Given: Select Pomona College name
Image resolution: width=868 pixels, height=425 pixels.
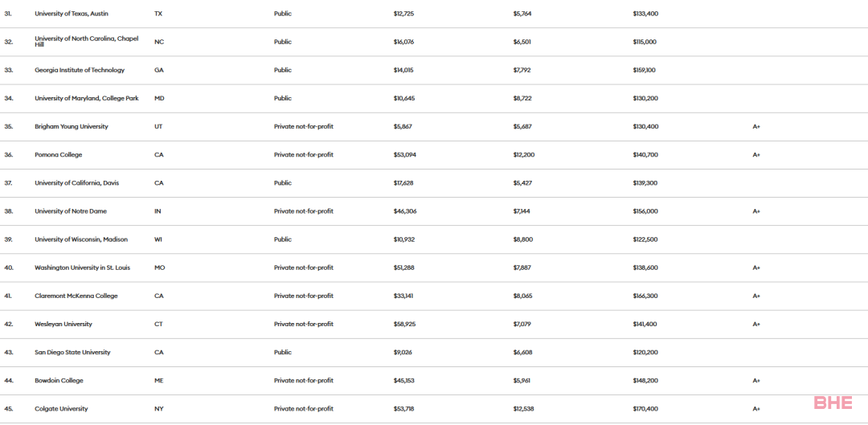Looking at the screenshot, I should [x=58, y=155].
